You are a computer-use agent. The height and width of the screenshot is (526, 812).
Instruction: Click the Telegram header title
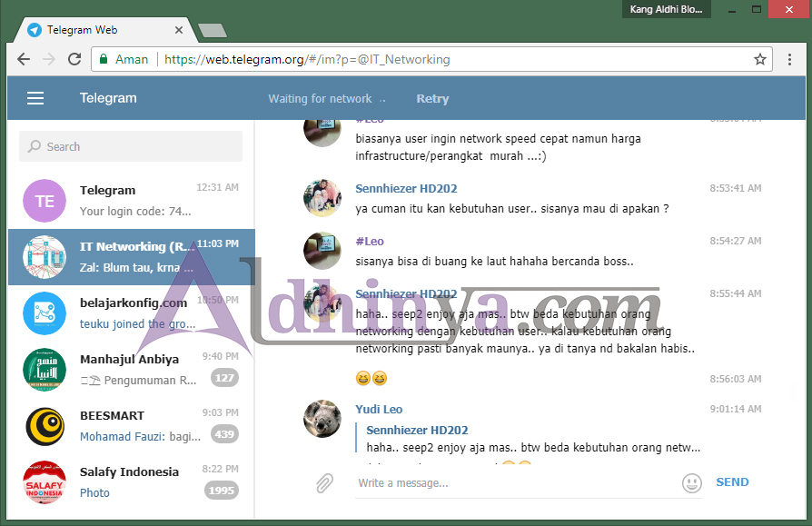point(108,98)
